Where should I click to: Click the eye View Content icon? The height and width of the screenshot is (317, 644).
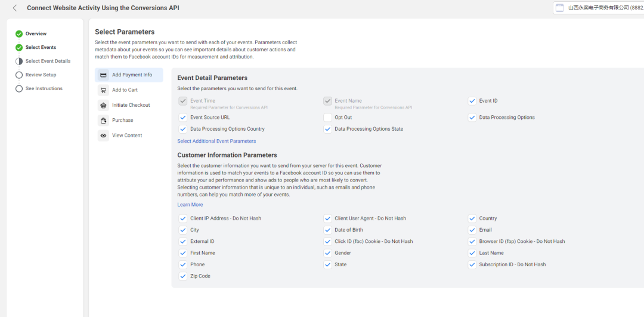click(x=104, y=136)
